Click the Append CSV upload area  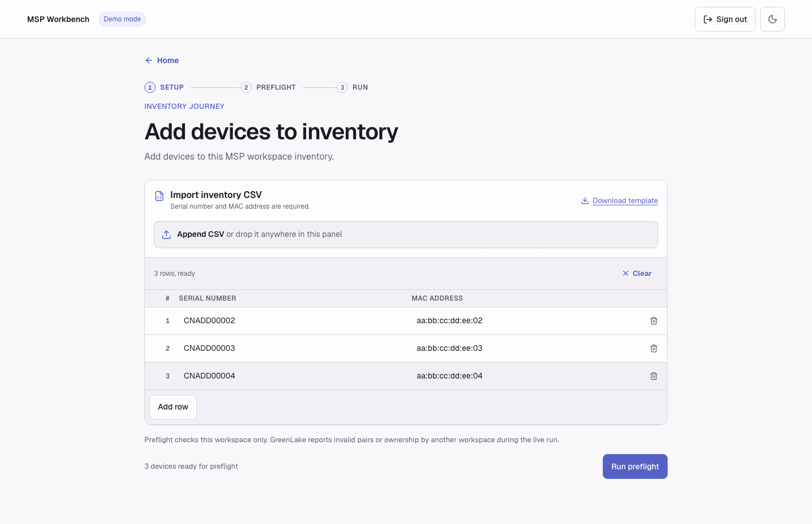point(406,235)
